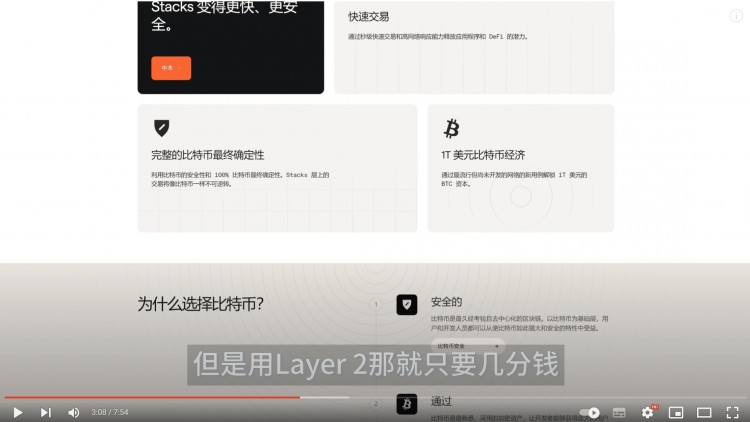The height and width of the screenshot is (422, 750).
Task: Click the Bitcoin symbol above 1T 美元比特币经济
Action: (x=451, y=128)
